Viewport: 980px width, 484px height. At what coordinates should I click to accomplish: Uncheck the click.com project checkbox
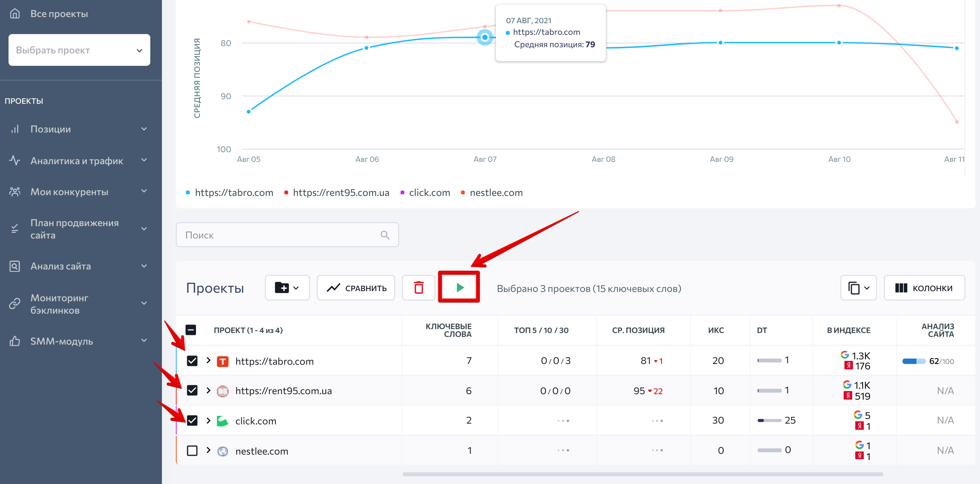coord(192,420)
